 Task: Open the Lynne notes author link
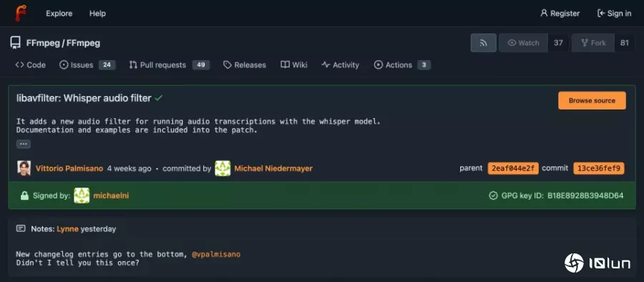pos(67,229)
